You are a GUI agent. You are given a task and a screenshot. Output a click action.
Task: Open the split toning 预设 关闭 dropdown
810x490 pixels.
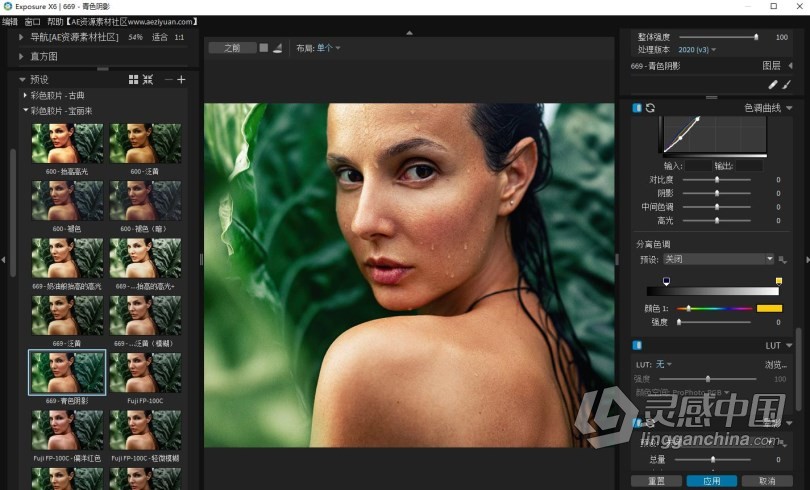click(719, 259)
